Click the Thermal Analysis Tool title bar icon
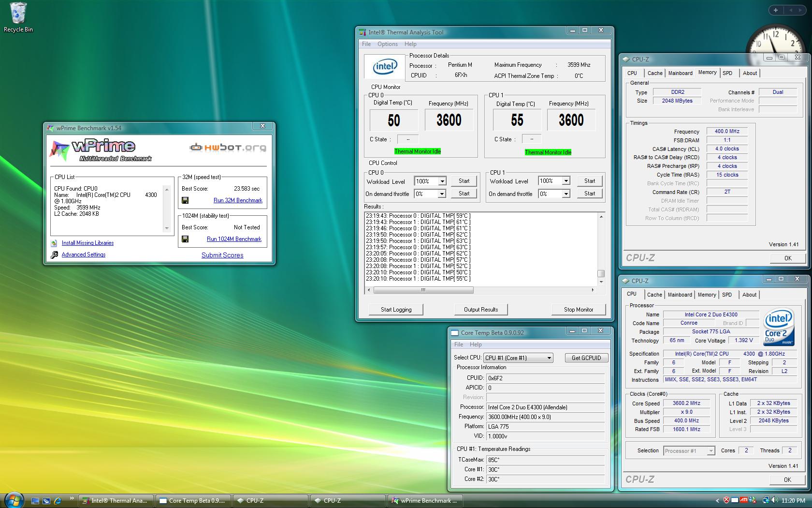The width and height of the screenshot is (812, 508). coord(363,32)
